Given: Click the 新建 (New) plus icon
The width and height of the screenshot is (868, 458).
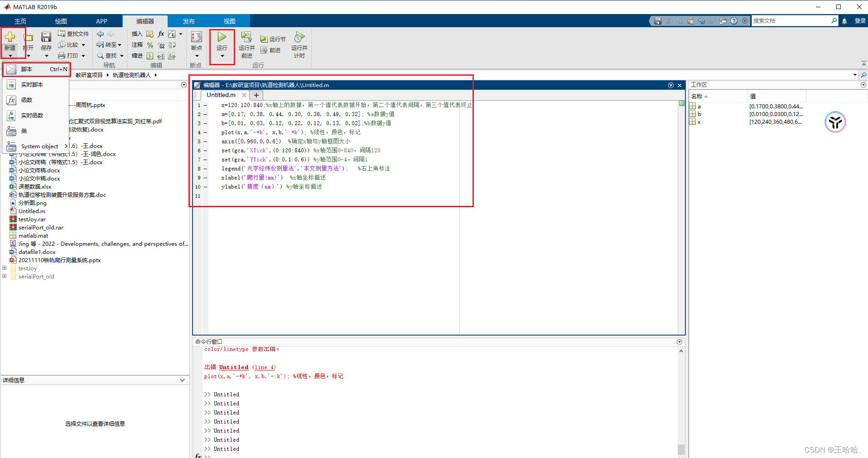Looking at the screenshot, I should pyautogui.click(x=10, y=37).
